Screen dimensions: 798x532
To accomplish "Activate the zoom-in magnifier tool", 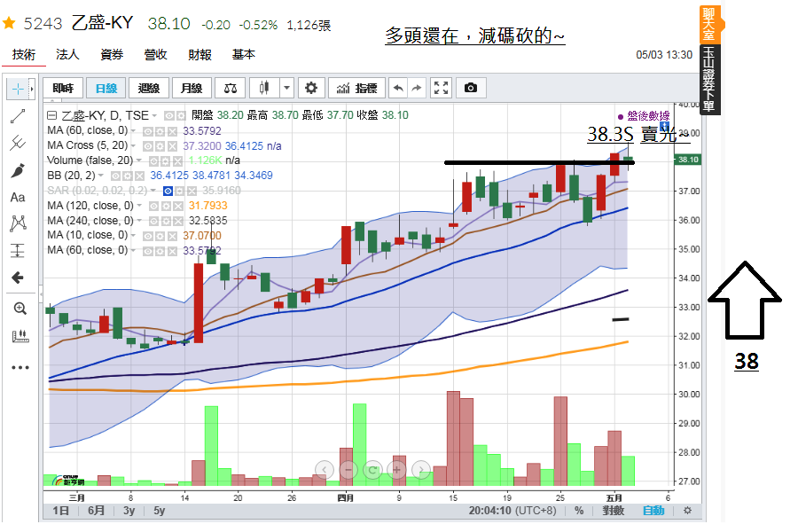I will [x=20, y=308].
